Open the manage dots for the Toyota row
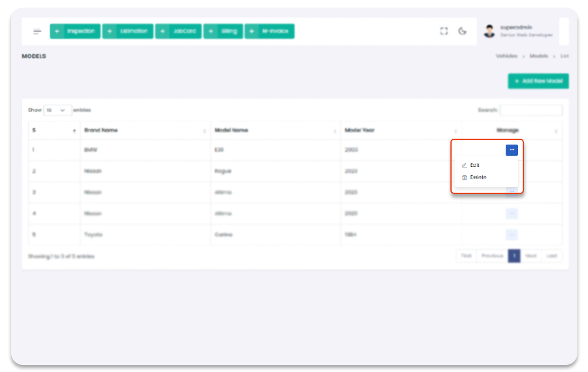Screen dimensions: 588x372 [x=512, y=235]
